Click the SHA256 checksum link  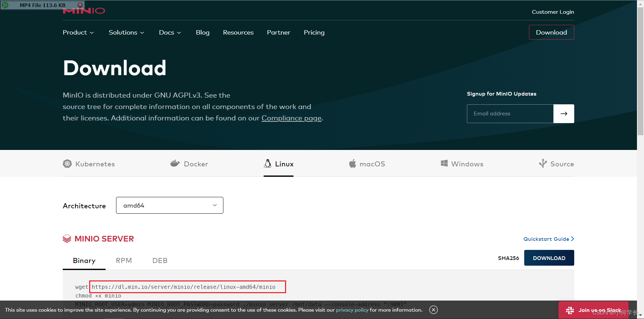pyautogui.click(x=508, y=258)
